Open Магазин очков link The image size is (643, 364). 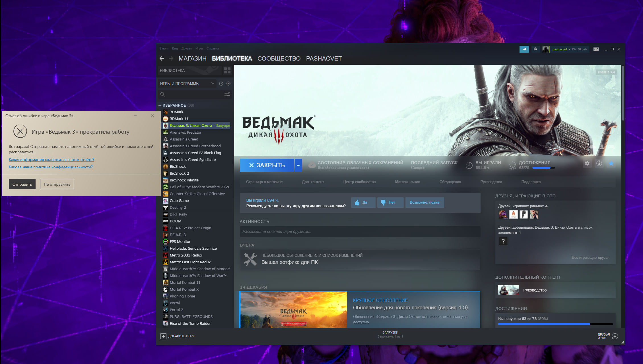tap(407, 182)
